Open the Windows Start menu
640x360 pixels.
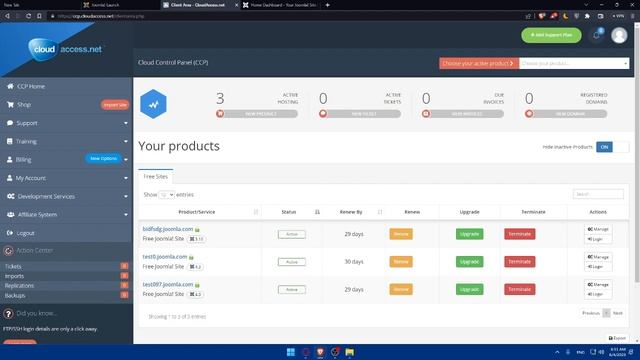291,352
